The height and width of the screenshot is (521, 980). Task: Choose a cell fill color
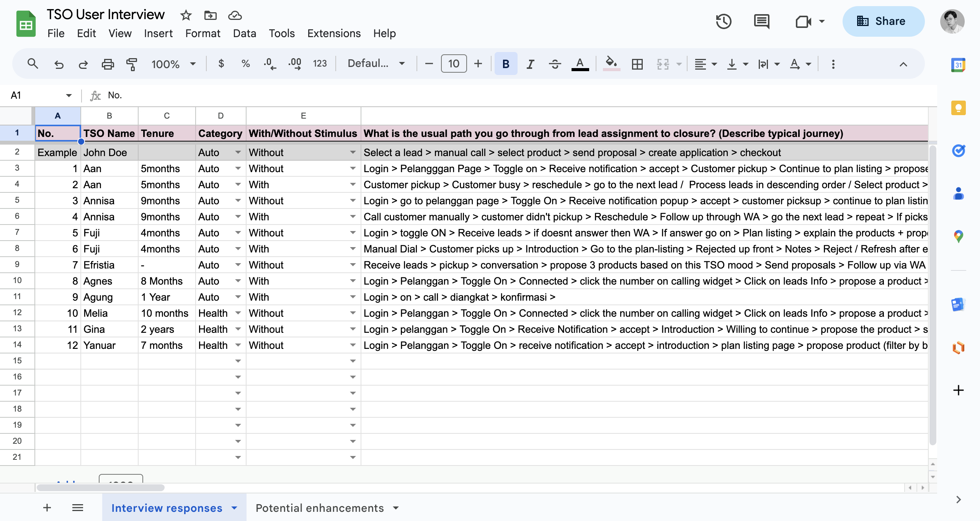[x=611, y=64]
